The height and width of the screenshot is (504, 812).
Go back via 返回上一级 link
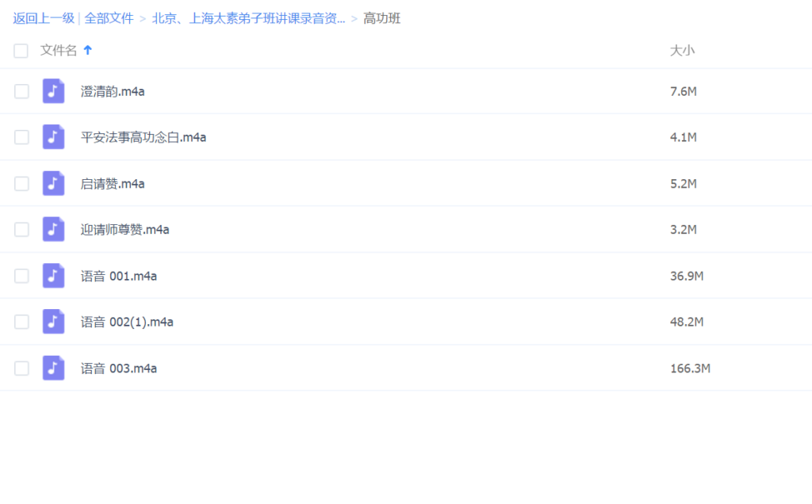point(43,18)
